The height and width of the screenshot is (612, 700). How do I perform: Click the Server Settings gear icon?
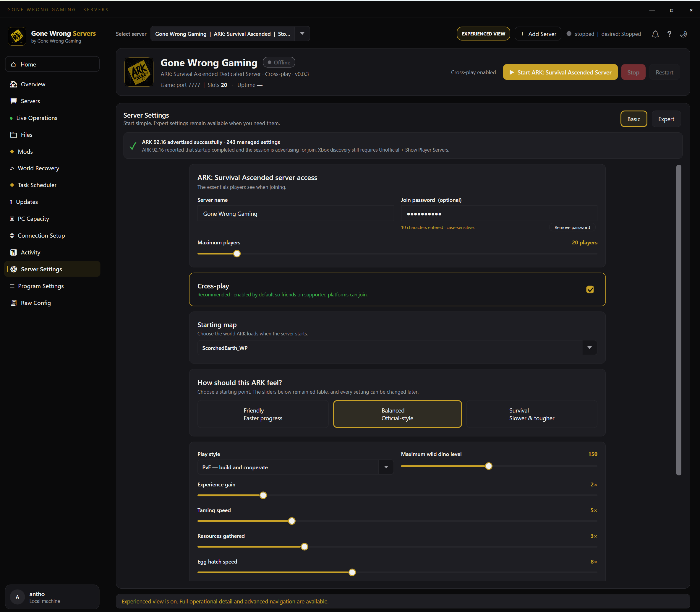tap(14, 269)
